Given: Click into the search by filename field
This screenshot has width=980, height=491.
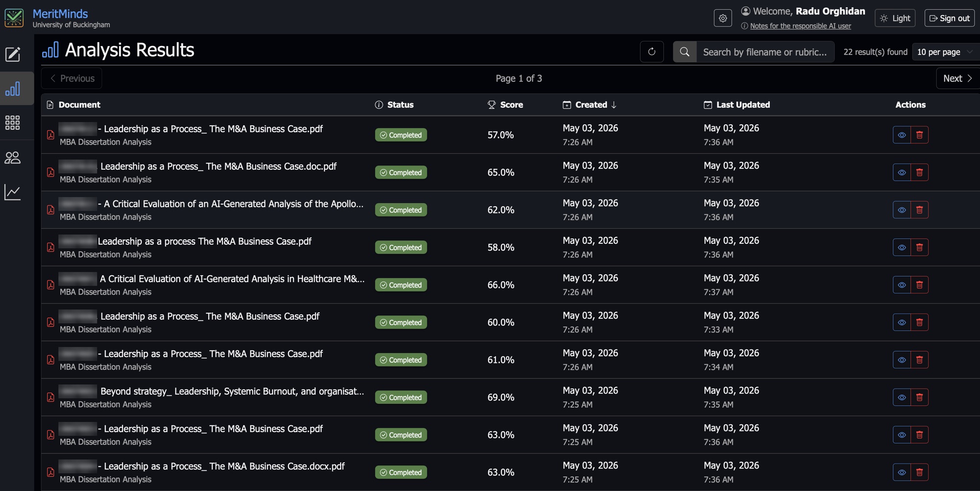Looking at the screenshot, I should pyautogui.click(x=765, y=52).
